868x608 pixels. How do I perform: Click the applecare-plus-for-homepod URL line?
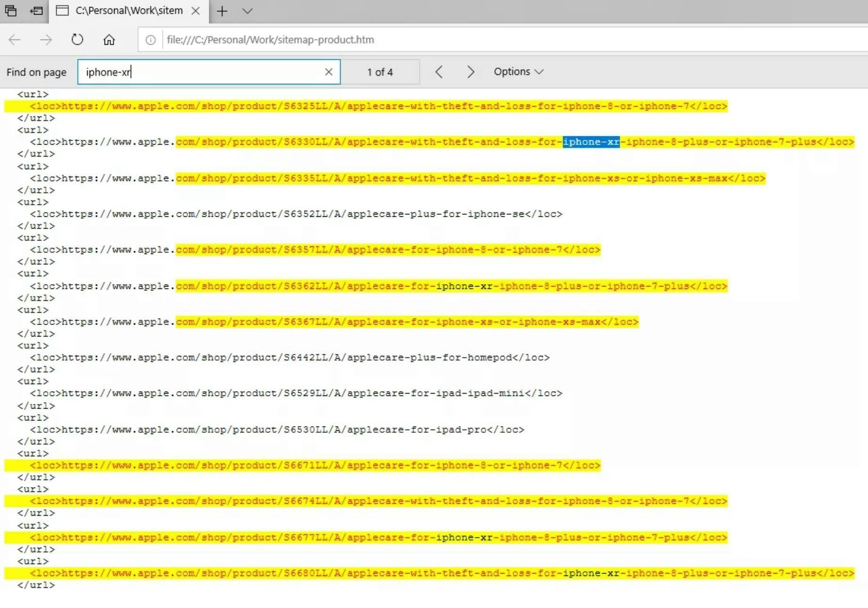coord(290,358)
